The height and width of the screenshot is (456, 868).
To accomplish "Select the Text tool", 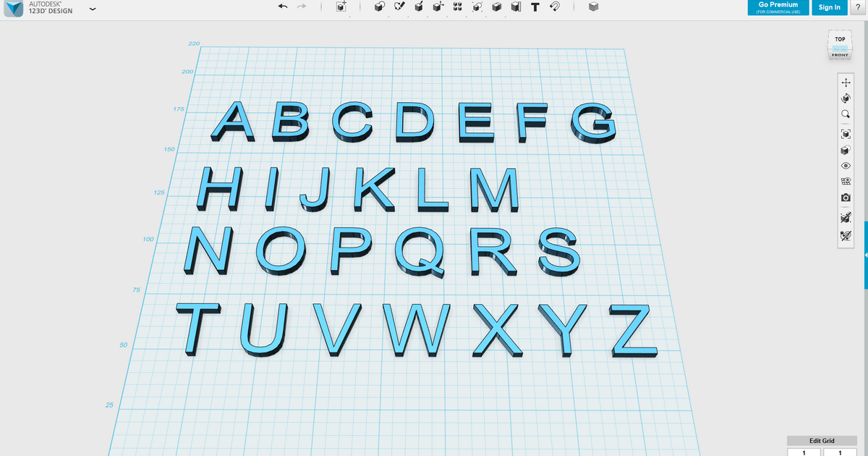I will tap(535, 8).
